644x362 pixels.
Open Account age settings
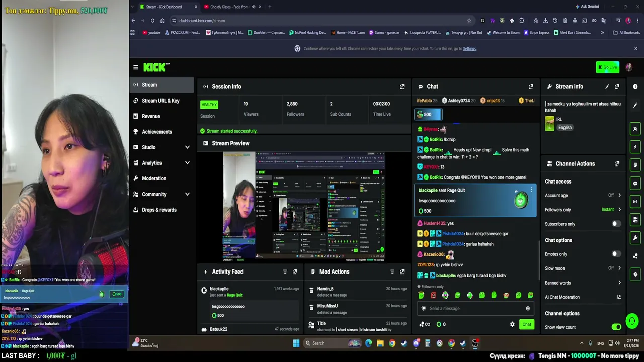click(x=583, y=195)
